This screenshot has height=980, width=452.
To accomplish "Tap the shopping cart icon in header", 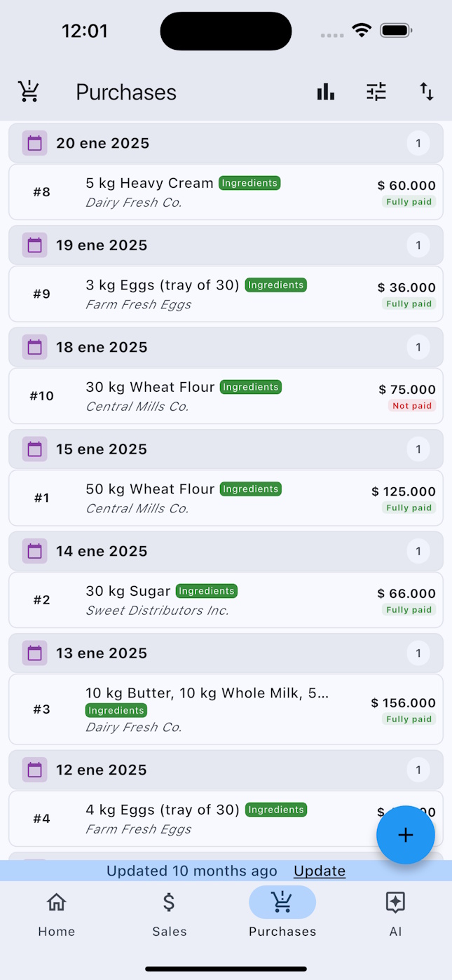I will [29, 92].
